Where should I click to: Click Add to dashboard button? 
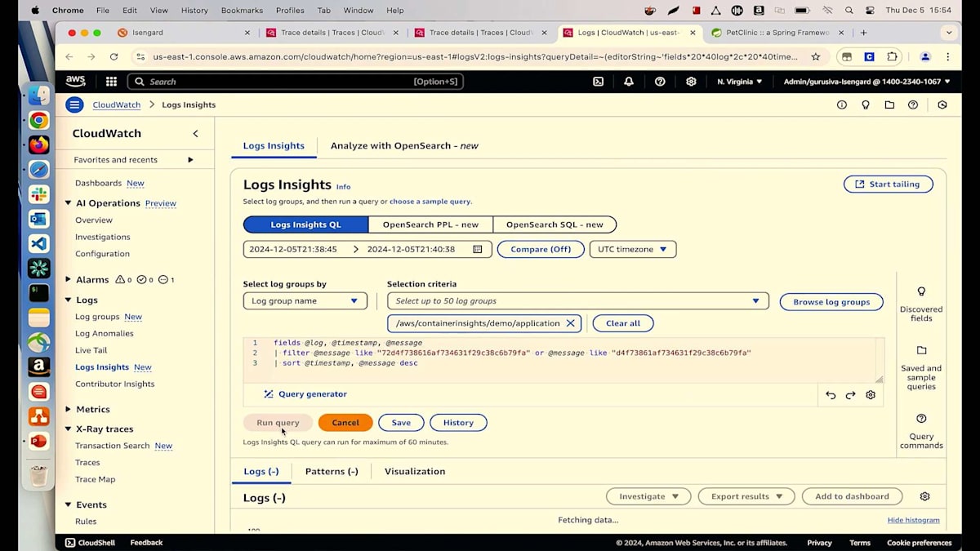[852, 496]
